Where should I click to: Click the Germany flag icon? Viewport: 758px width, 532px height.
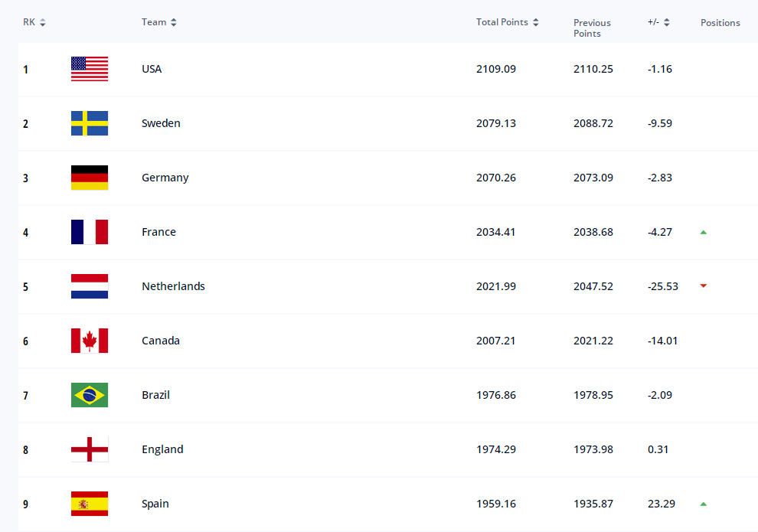point(90,178)
